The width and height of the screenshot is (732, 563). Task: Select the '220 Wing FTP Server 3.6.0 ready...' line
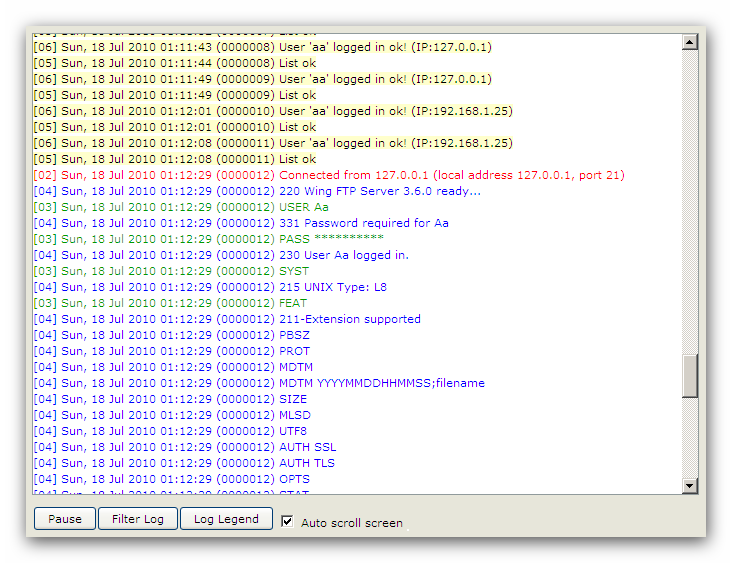point(257,191)
